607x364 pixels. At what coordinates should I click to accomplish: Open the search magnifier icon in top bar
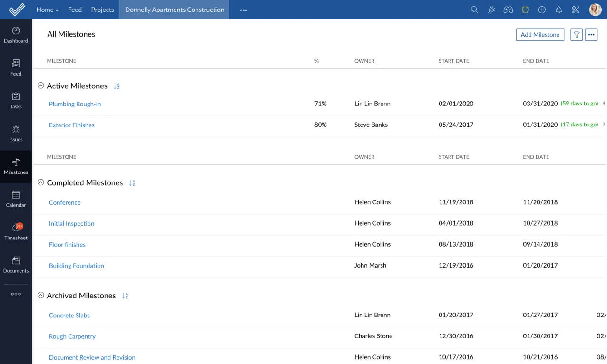point(474,10)
